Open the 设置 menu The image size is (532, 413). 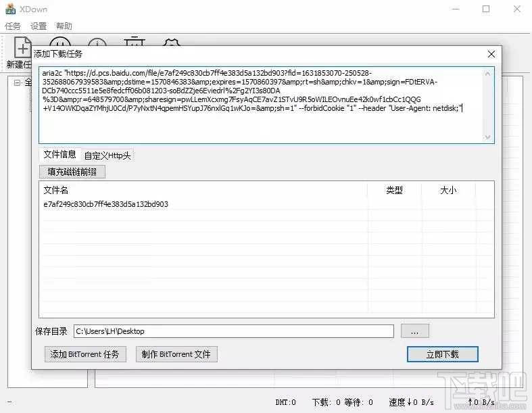pyautogui.click(x=39, y=26)
